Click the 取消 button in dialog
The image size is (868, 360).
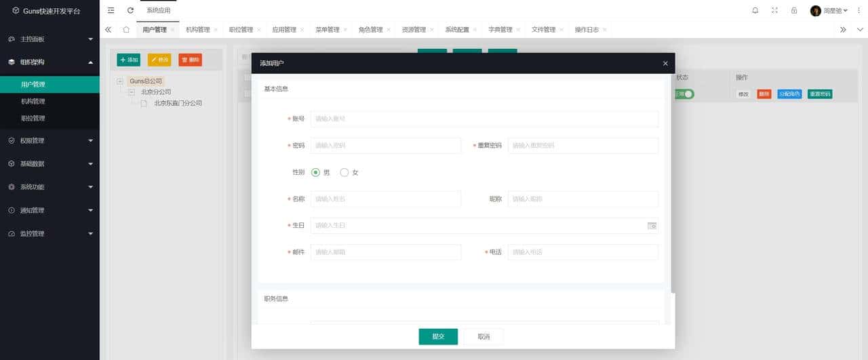pyautogui.click(x=484, y=336)
